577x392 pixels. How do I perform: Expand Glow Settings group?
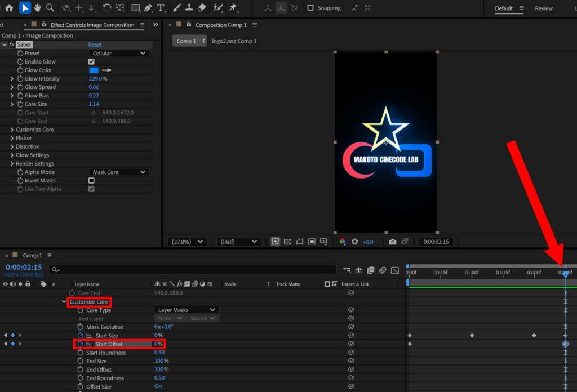tap(12, 155)
